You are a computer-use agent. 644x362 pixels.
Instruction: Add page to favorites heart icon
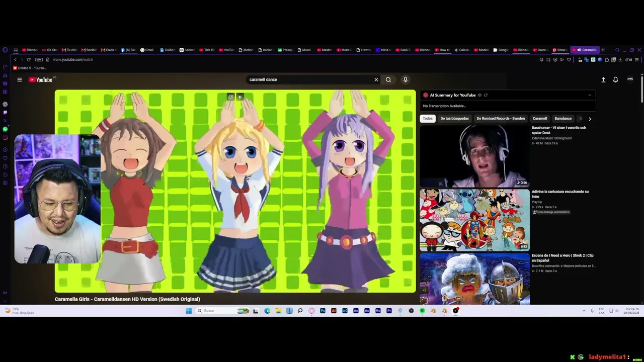point(569,60)
